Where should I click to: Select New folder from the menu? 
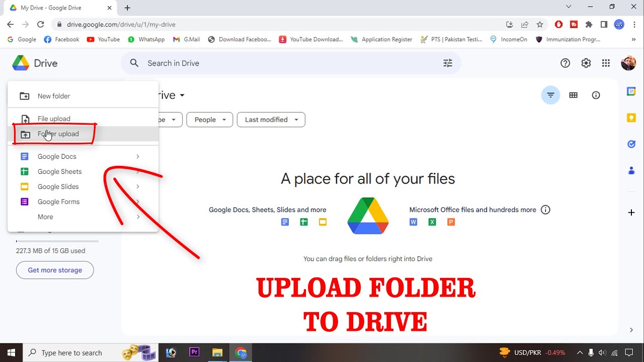coord(83,96)
